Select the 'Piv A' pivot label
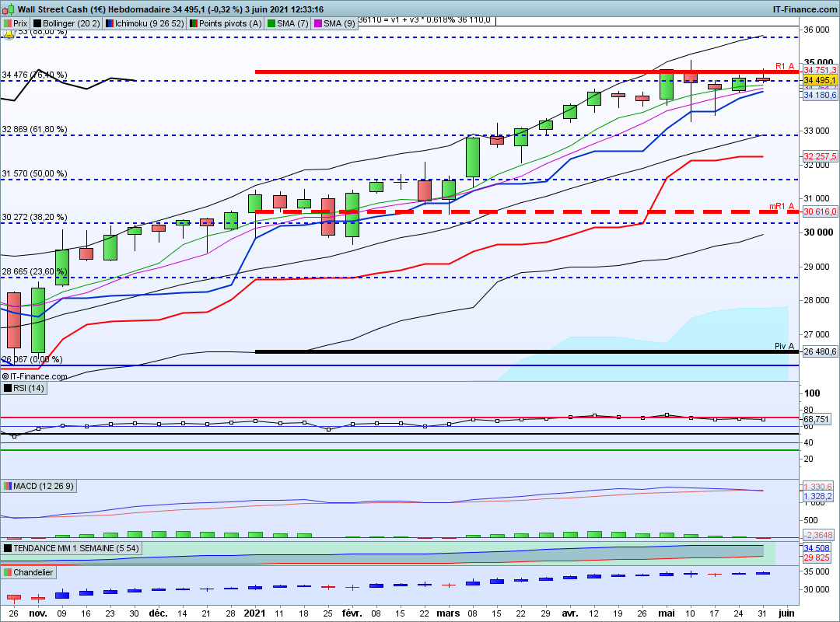Viewport: 840px width, 622px height. pyautogui.click(x=785, y=346)
